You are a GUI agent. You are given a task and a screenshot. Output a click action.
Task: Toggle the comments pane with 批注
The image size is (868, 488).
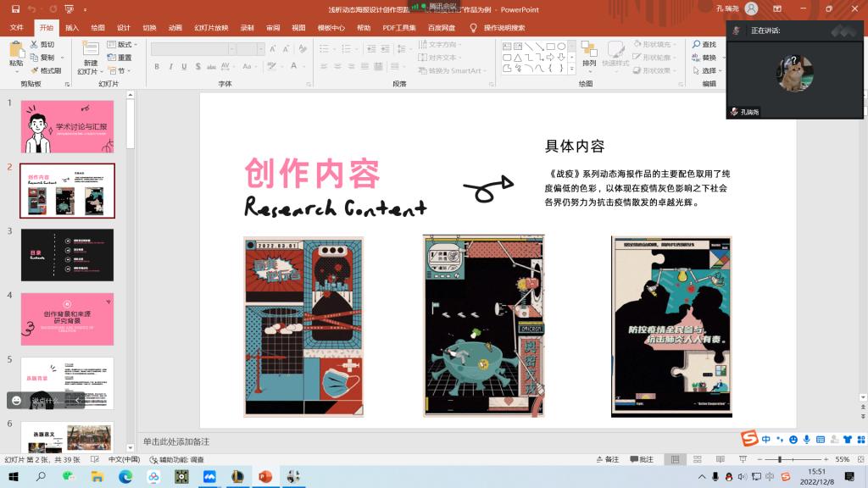click(641, 459)
